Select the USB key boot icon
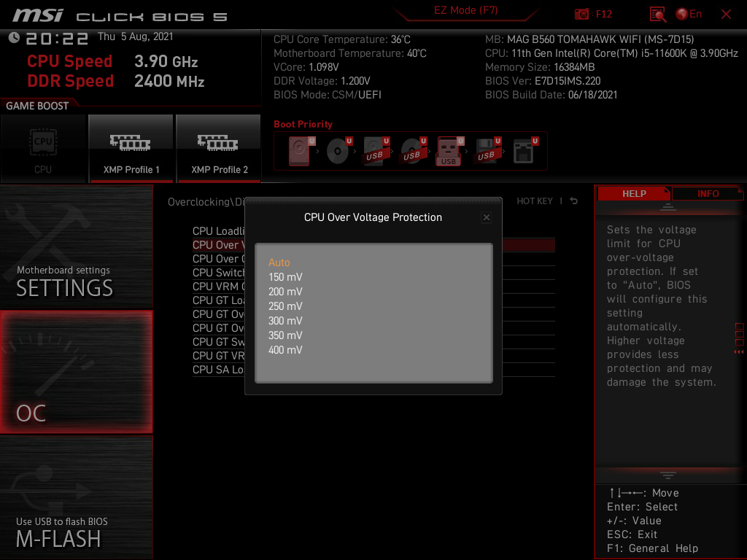Viewport: 747px width, 560px height. tap(449, 151)
